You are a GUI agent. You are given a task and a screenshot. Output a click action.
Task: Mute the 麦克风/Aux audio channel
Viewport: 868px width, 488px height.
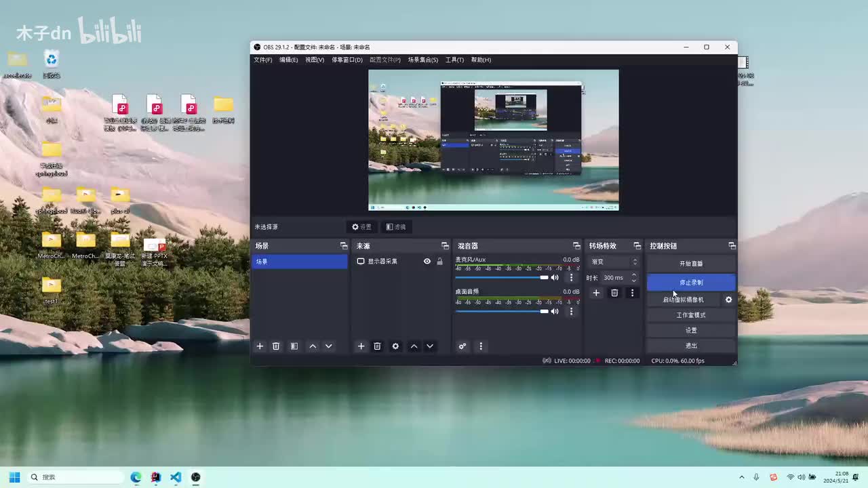click(555, 277)
